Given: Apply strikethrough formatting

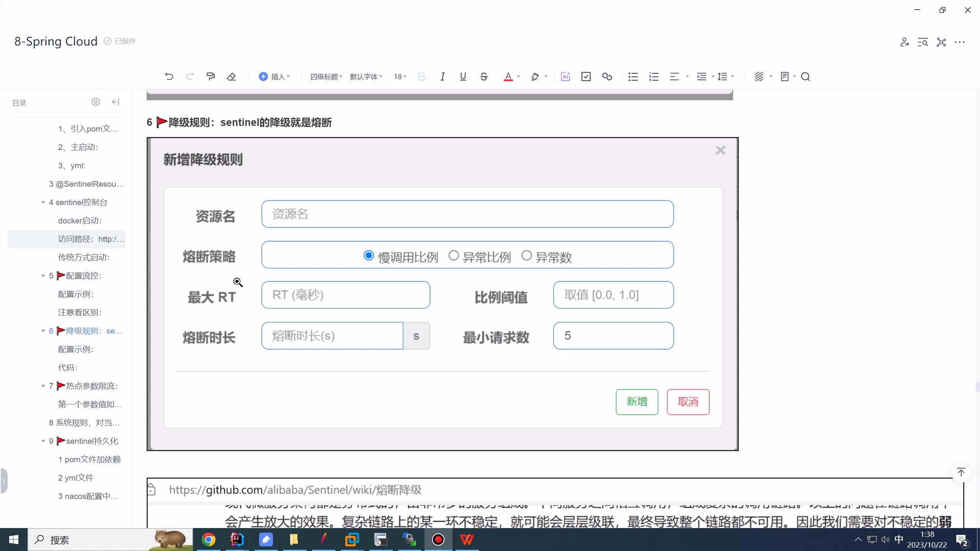Looking at the screenshot, I should (483, 77).
